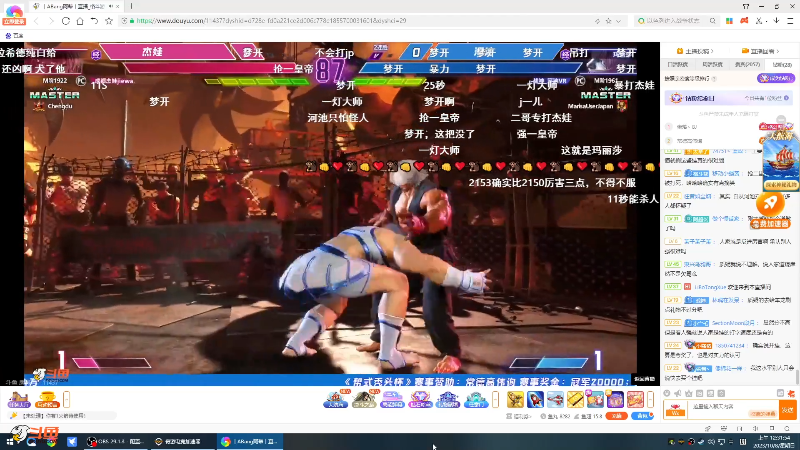This screenshot has width=800, height=450.
Task: Click the question mark help icon in sidebar
Action: coord(714,79)
